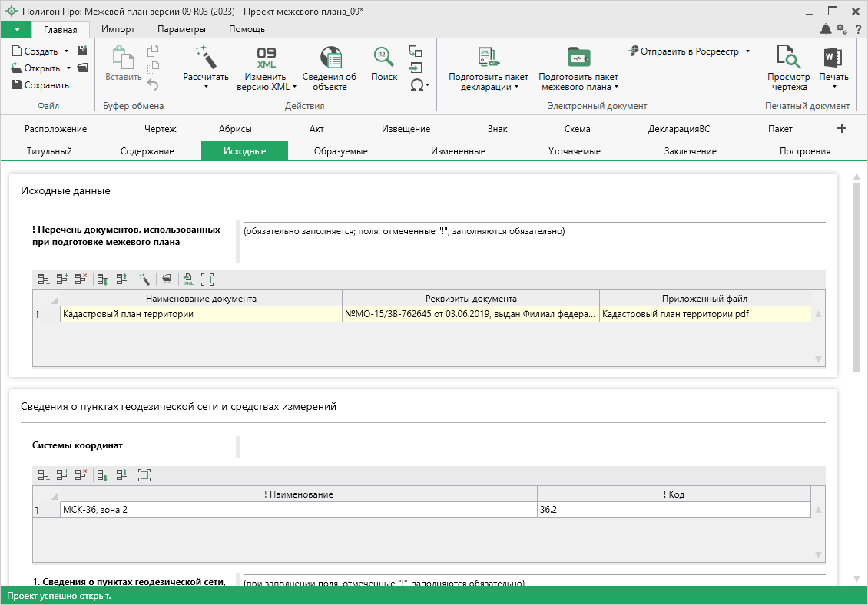Open Просмотр чертежа preview icon
868x605 pixels.
coord(788,58)
